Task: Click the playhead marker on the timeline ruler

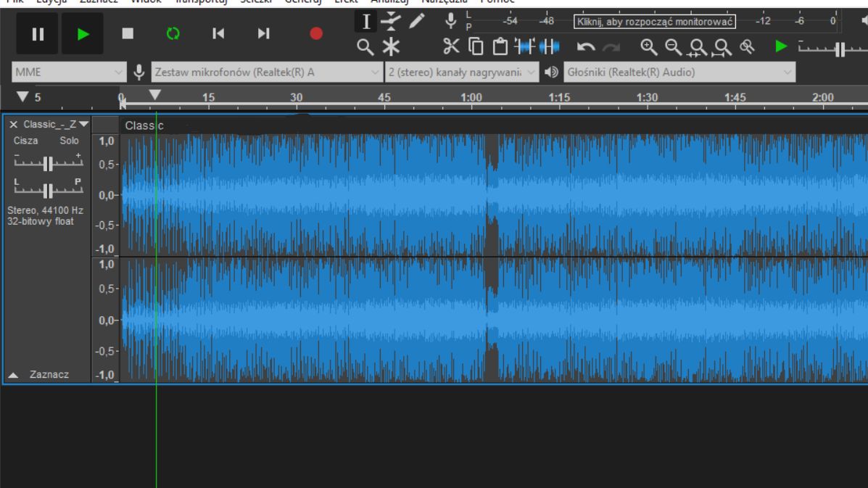Action: (x=155, y=94)
